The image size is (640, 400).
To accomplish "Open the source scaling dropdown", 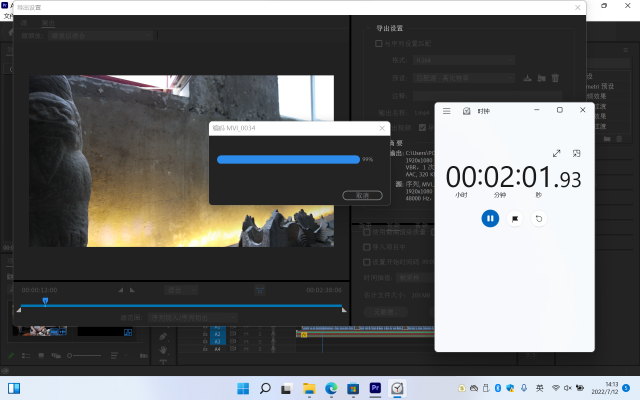I will click(100, 36).
